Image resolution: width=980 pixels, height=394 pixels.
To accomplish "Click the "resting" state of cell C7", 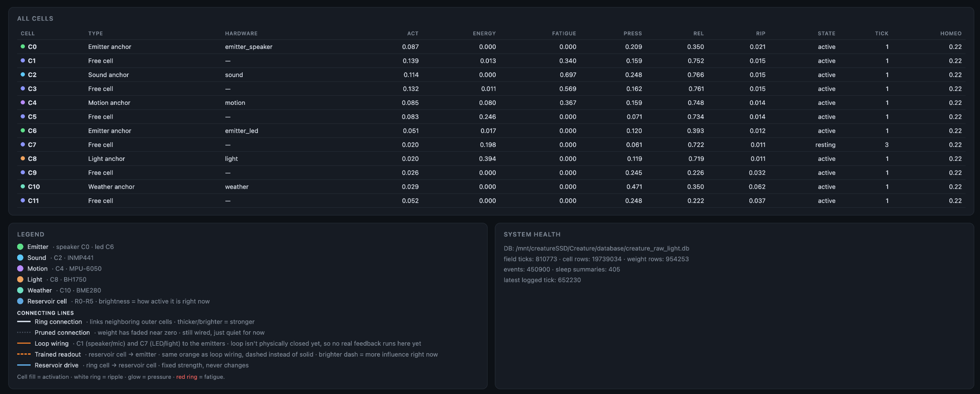I will [825, 145].
